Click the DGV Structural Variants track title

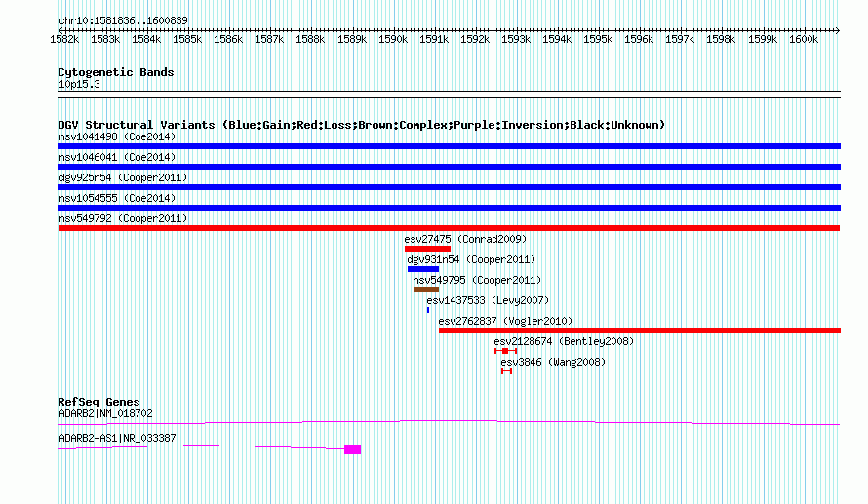tap(362, 125)
